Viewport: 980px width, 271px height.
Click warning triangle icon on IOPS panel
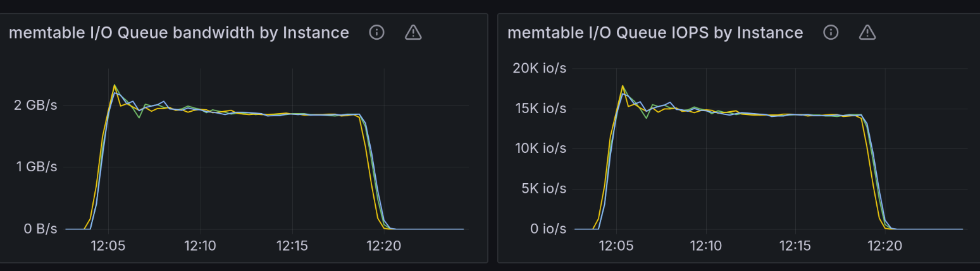(867, 32)
